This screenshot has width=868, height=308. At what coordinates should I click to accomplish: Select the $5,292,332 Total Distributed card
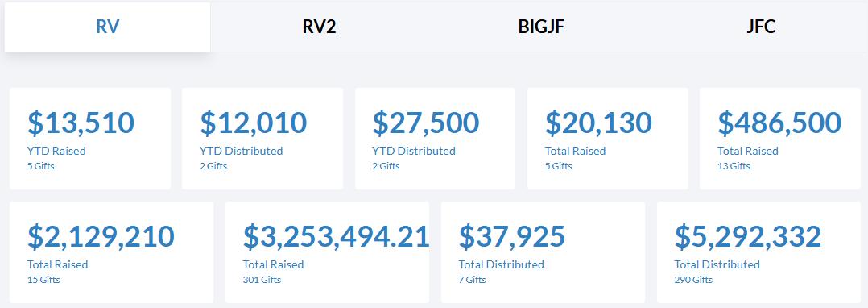coord(759,252)
